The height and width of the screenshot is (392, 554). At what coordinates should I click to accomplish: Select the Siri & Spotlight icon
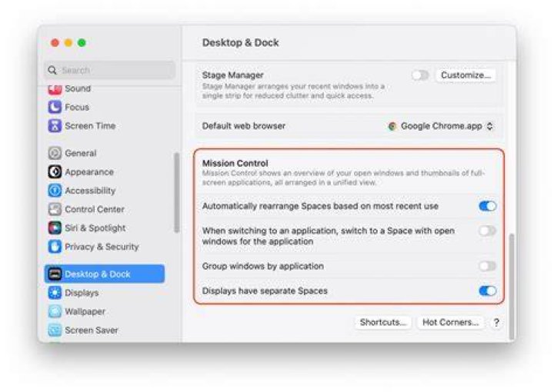[55, 228]
